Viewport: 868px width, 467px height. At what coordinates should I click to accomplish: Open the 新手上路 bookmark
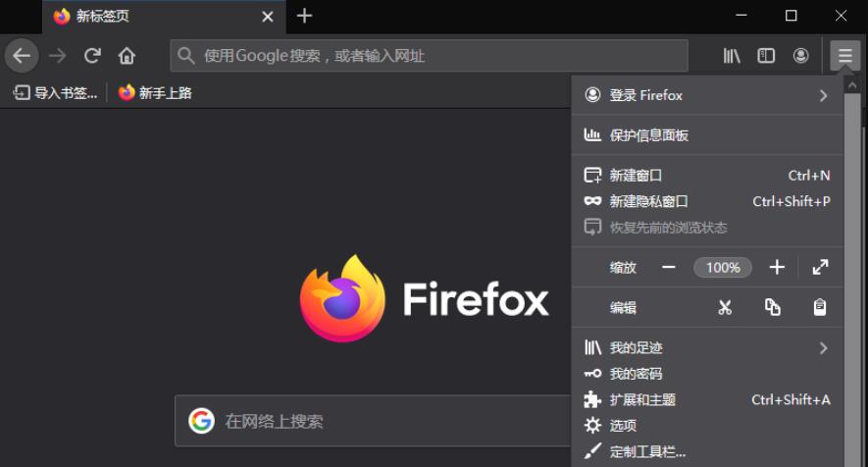(155, 92)
